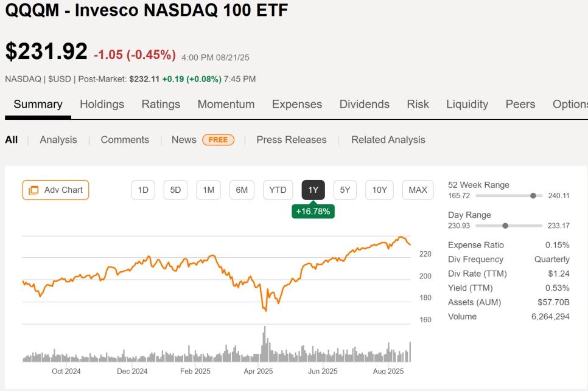Select the 1D chart range
This screenshot has height=391, width=588.
click(143, 190)
